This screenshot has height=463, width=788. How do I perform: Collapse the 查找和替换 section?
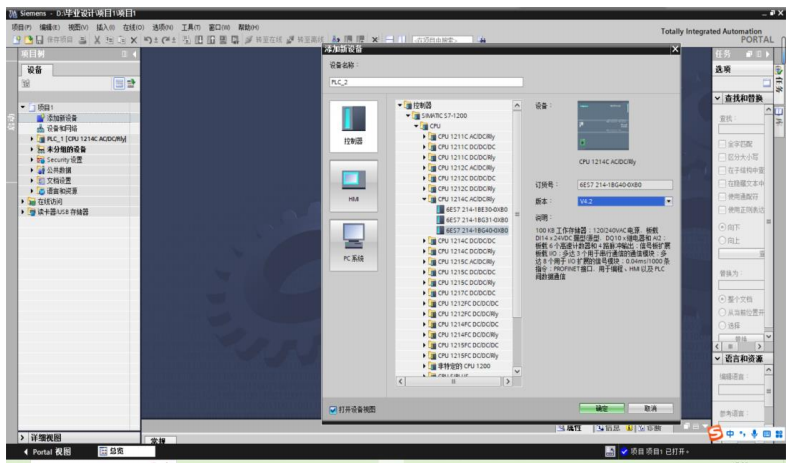(x=718, y=98)
